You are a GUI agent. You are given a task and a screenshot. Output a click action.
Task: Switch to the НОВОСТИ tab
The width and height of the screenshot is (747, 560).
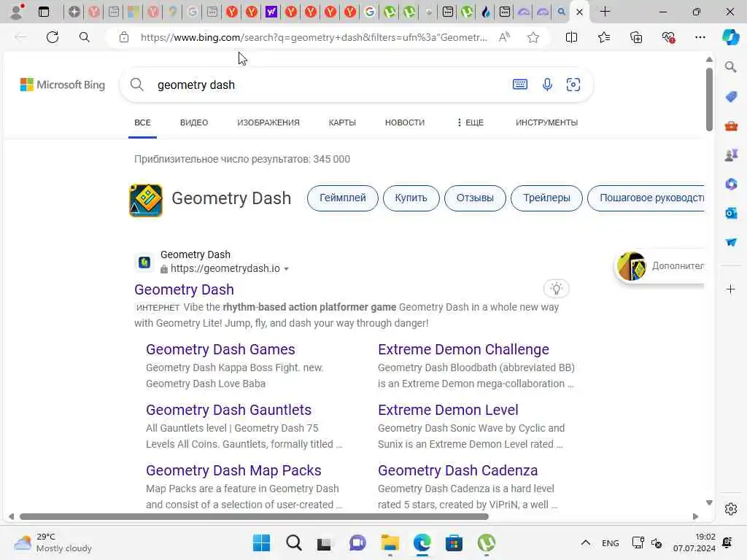pos(404,122)
